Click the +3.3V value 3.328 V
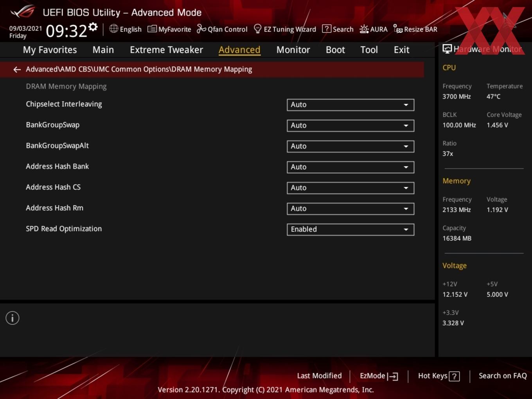This screenshot has height=399, width=532. [x=453, y=323]
